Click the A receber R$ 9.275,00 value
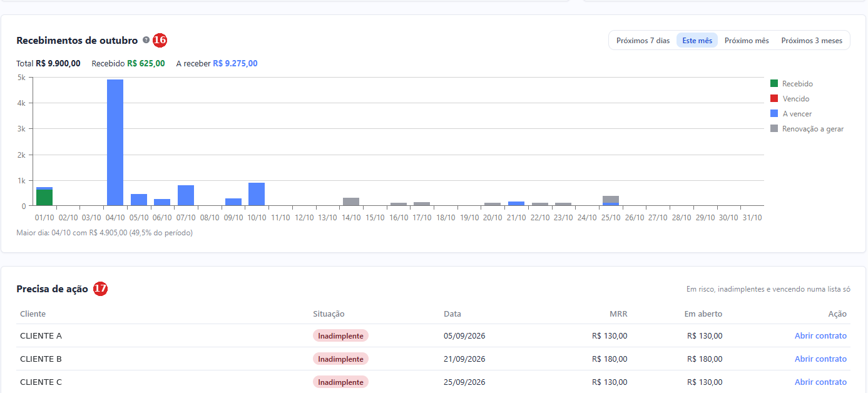 (x=217, y=63)
